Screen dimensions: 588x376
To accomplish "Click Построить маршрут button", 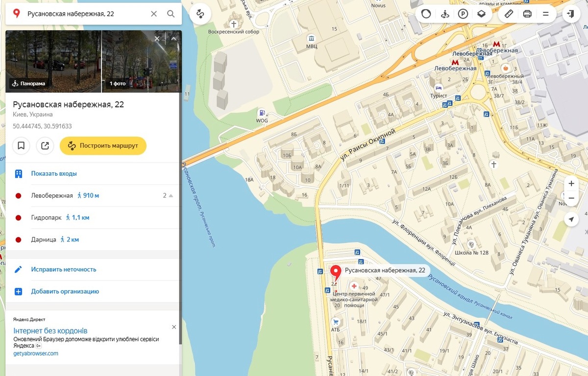I will (x=103, y=145).
